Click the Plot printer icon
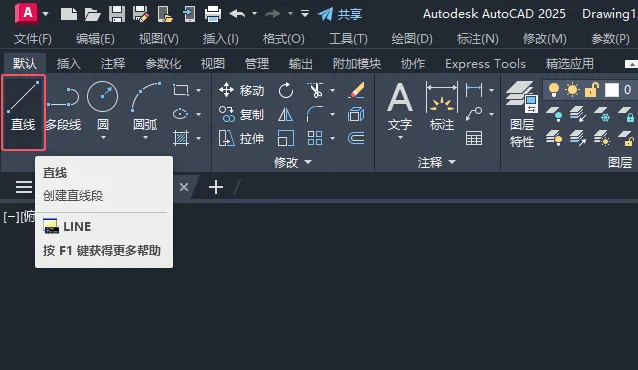638x370 pixels. [213, 14]
